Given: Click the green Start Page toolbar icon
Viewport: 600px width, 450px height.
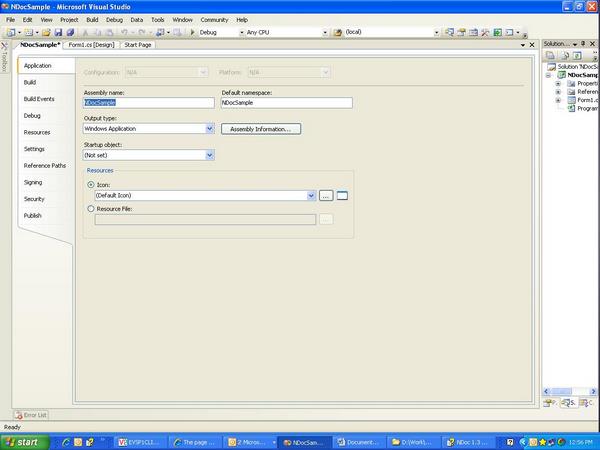Looking at the screenshot, I should (497, 33).
